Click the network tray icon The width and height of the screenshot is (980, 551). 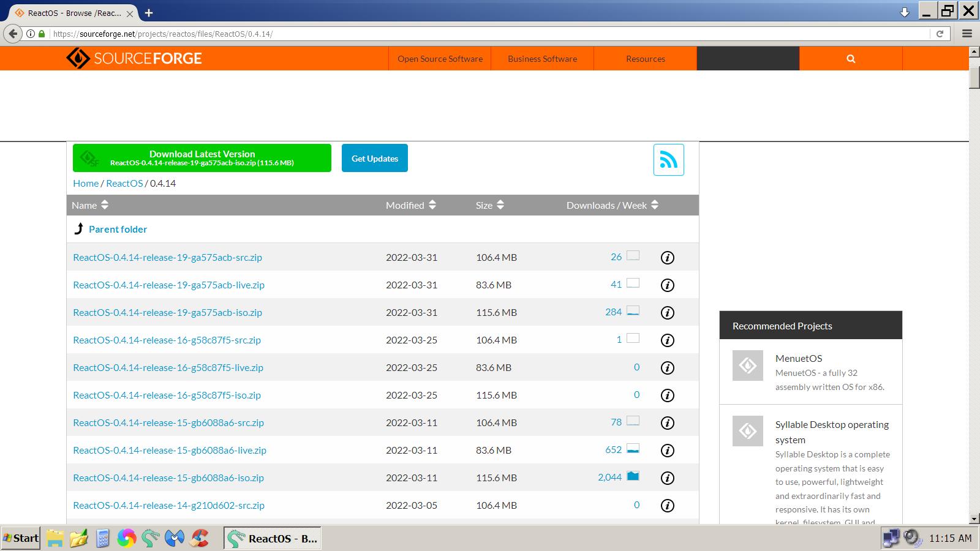(x=891, y=538)
